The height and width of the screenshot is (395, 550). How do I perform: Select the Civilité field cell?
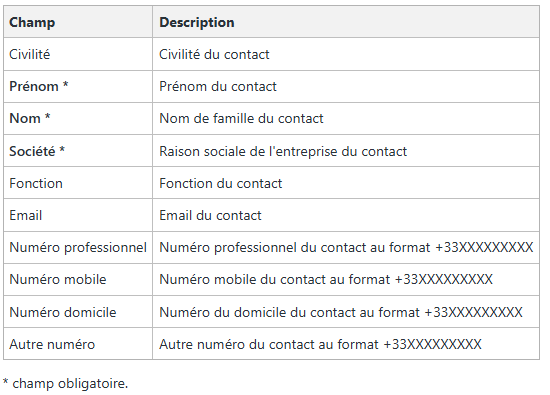pos(78,54)
